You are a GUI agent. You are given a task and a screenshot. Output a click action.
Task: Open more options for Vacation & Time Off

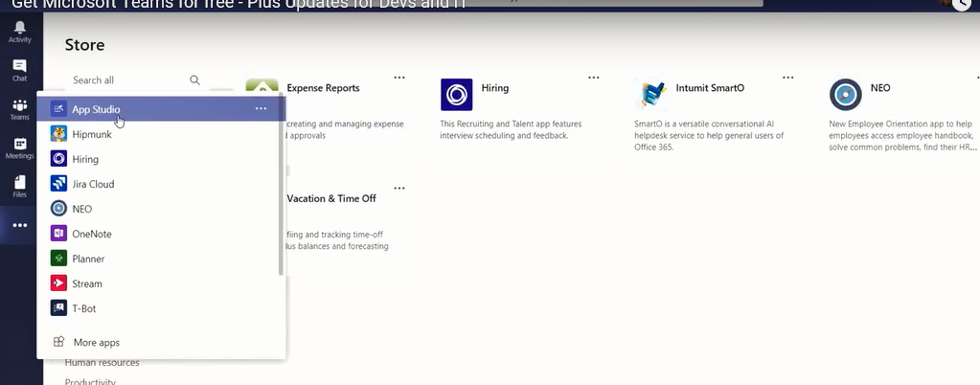(x=399, y=189)
